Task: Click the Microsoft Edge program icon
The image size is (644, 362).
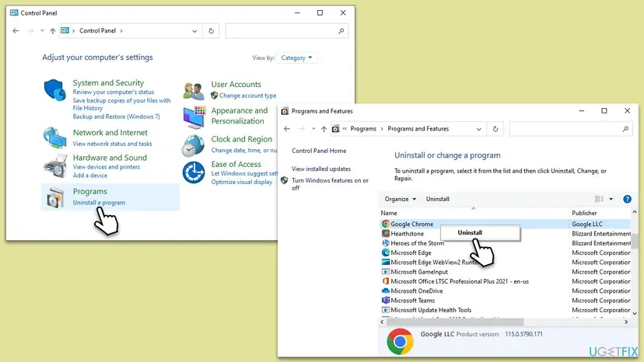Action: pyautogui.click(x=385, y=252)
